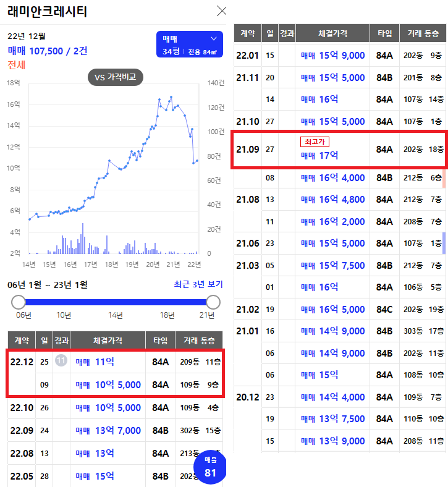Viewport: 448px width, 487px height.
Task: Click the 06년 1월 ~ 23년 1월 range text
Action: (x=48, y=284)
